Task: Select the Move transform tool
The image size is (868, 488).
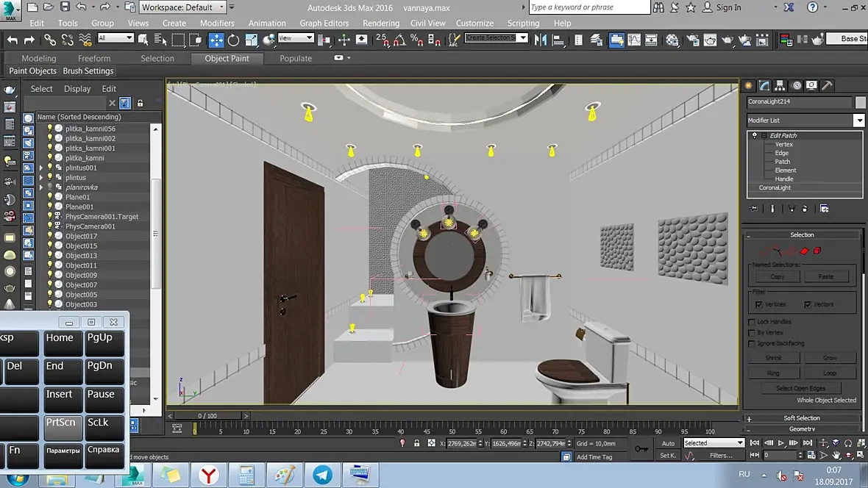Action: (217, 40)
